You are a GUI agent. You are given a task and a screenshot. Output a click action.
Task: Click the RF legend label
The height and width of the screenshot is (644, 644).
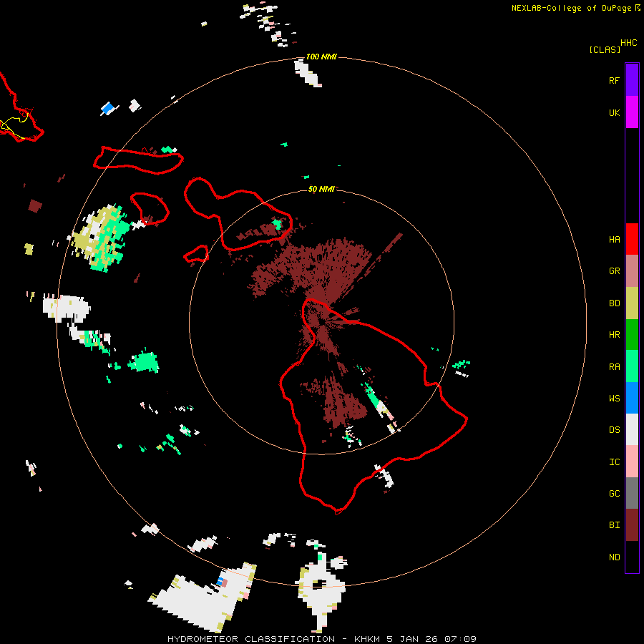point(614,80)
